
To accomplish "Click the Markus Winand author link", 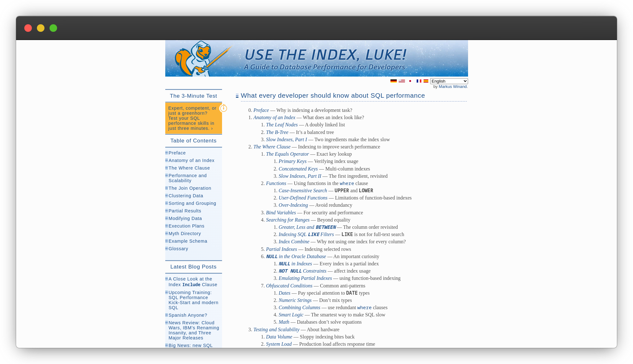I will [x=453, y=86].
